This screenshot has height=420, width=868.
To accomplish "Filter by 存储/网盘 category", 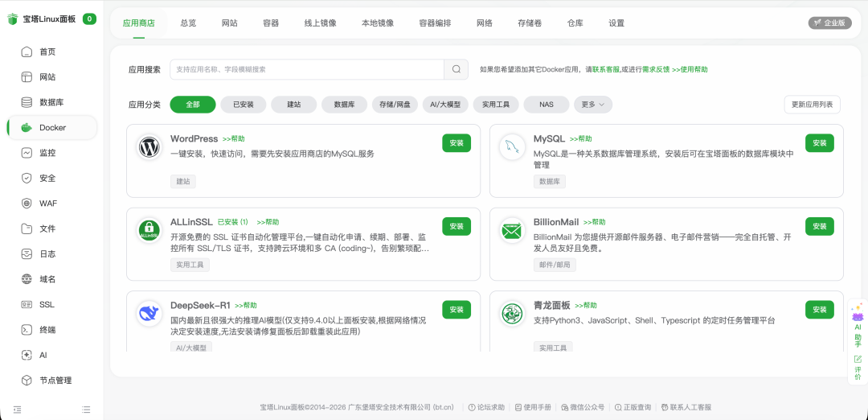I will (x=395, y=104).
